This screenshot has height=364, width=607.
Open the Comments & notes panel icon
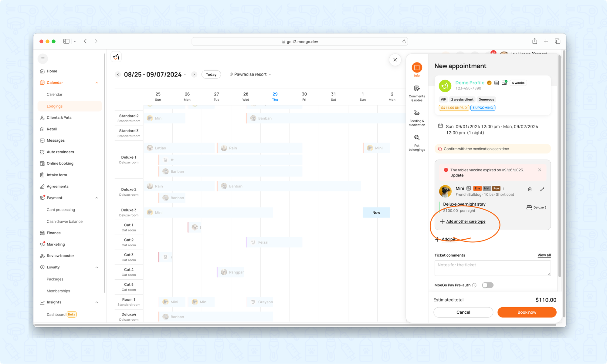click(x=417, y=89)
